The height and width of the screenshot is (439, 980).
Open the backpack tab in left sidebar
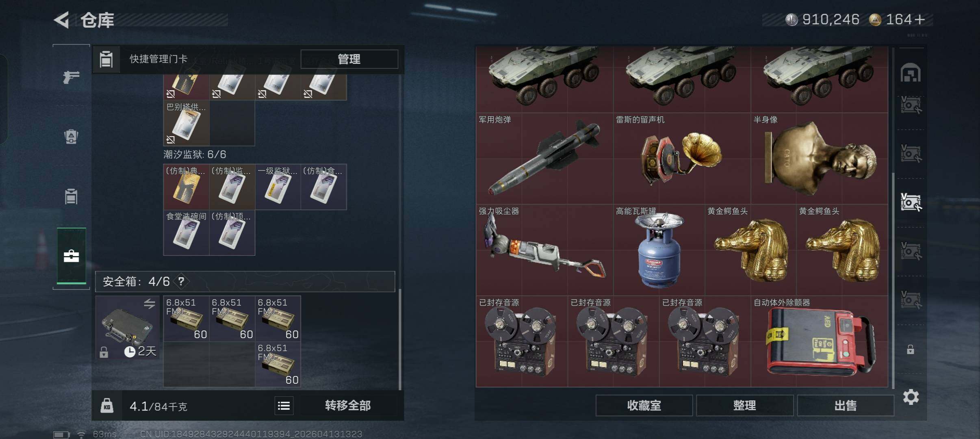tap(71, 136)
